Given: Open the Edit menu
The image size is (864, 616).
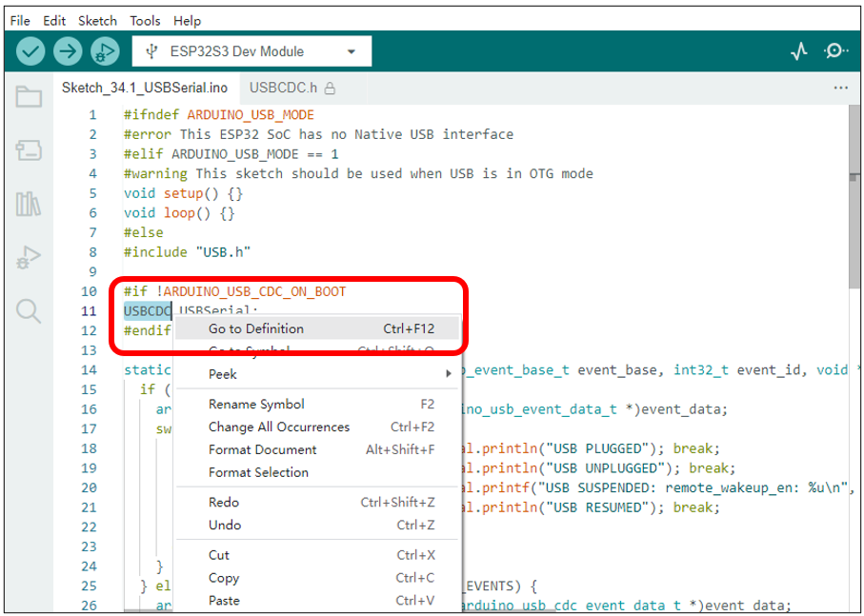Looking at the screenshot, I should click(x=54, y=21).
